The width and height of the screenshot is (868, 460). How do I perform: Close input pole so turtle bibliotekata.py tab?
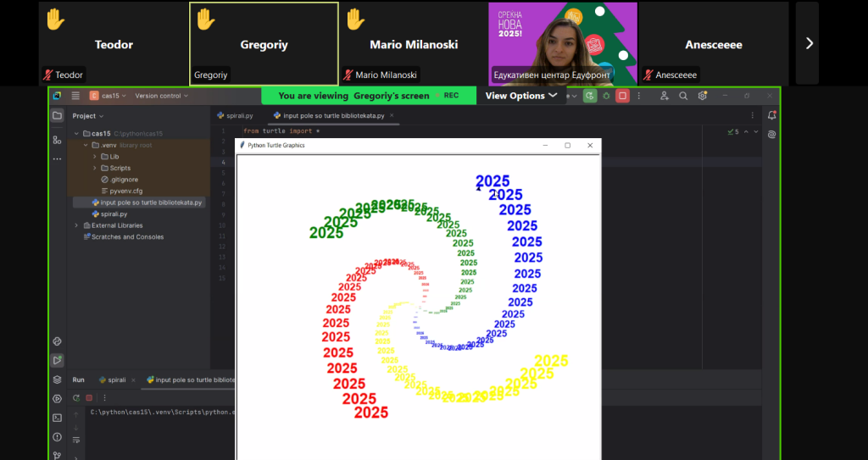(x=392, y=116)
